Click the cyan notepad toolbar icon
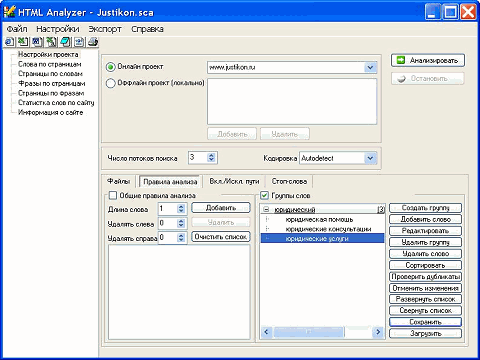Image resolution: width=480 pixels, height=360 pixels. pyautogui.click(x=65, y=42)
